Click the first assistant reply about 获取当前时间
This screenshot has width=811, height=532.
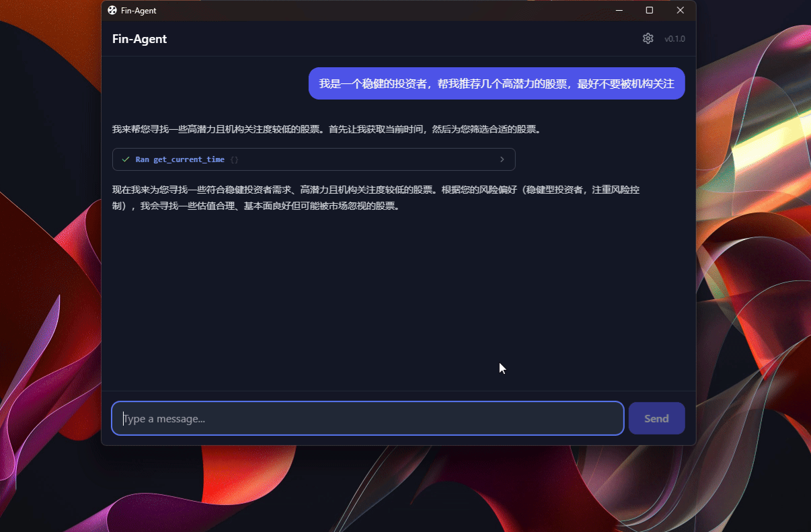pyautogui.click(x=326, y=129)
